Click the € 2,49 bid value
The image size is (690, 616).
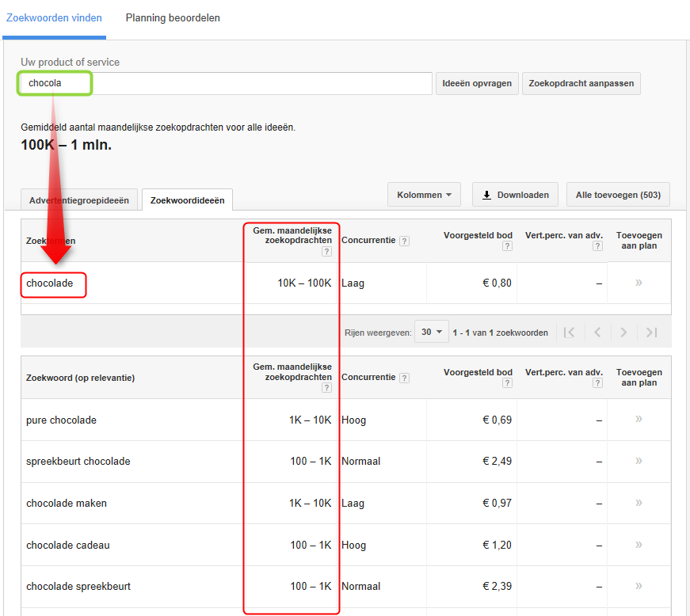[x=497, y=462]
